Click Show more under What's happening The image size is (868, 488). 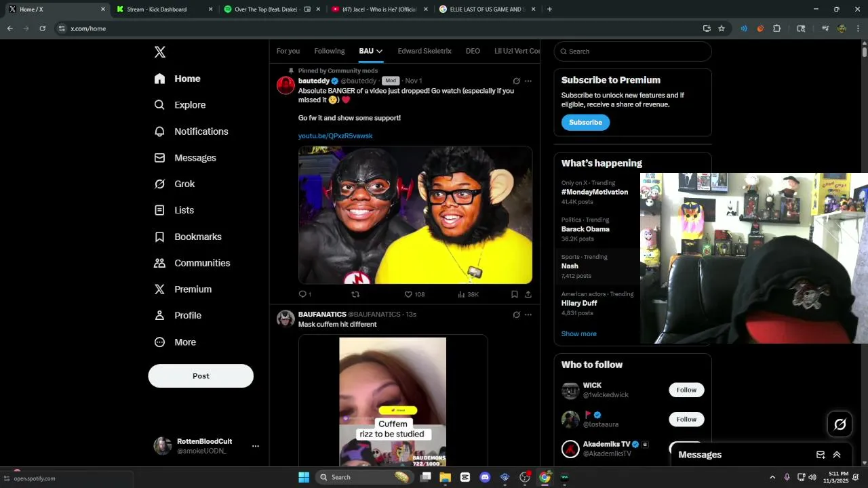[578, 333]
